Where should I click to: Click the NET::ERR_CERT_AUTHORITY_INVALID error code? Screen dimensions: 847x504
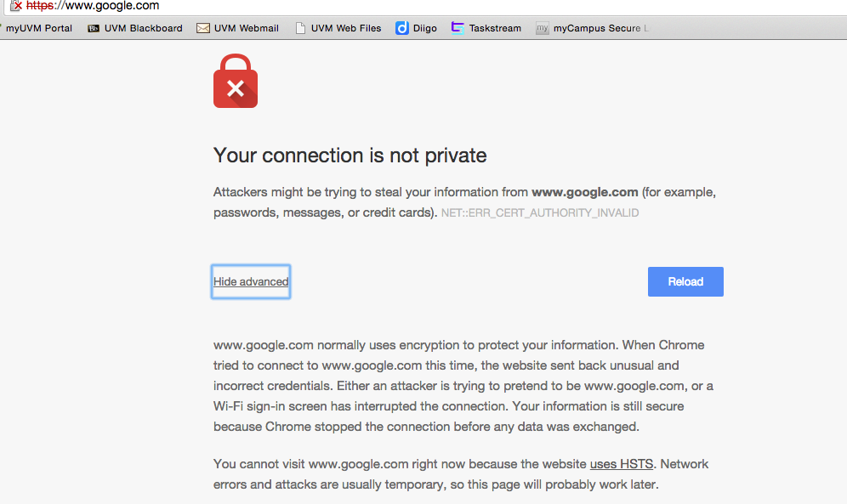[x=540, y=213]
